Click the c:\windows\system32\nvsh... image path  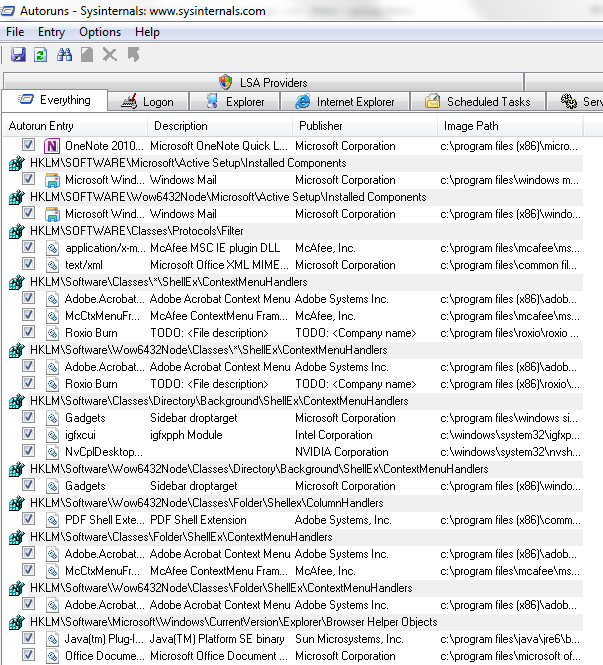point(511,452)
